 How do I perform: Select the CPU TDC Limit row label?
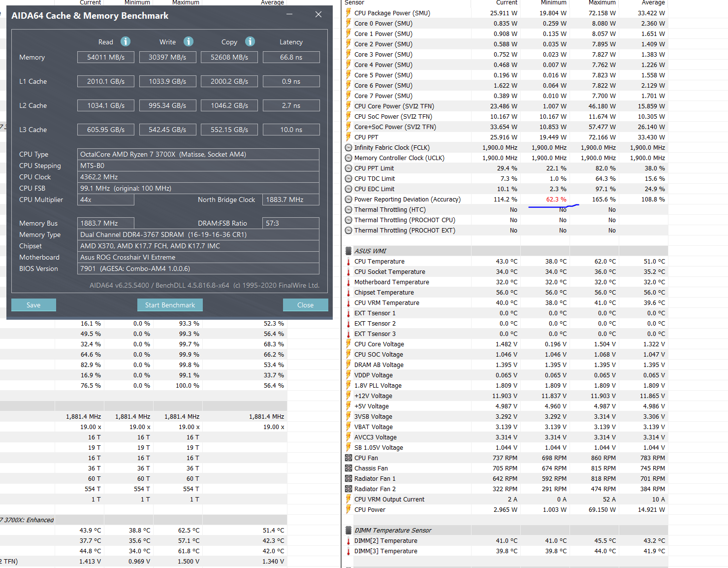tap(375, 178)
